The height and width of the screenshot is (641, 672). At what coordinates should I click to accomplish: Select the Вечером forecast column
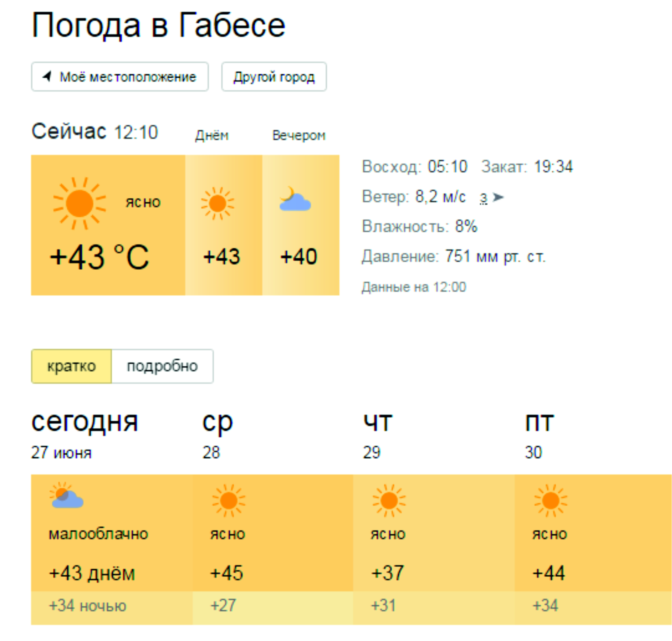point(301,225)
